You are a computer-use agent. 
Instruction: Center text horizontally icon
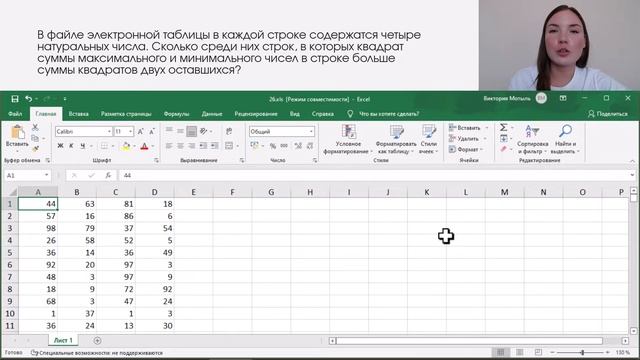point(180,146)
